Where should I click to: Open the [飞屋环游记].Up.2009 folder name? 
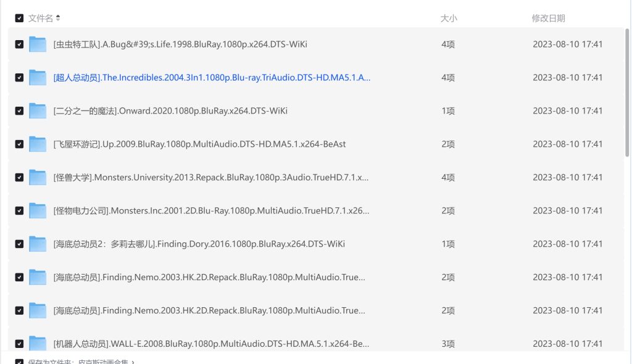tap(199, 144)
